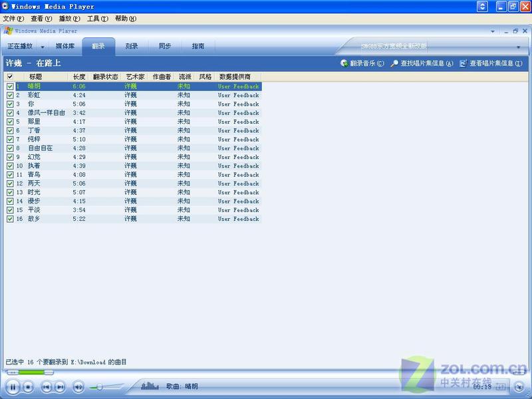The width and height of the screenshot is (532, 399).
Task: Click the full-screen view icon near time
Action: 501,386
